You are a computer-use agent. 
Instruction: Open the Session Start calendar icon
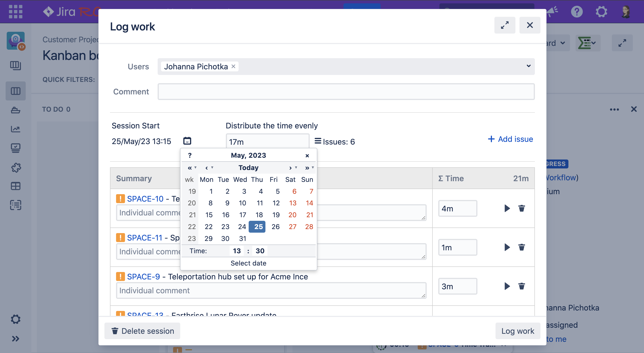click(187, 141)
